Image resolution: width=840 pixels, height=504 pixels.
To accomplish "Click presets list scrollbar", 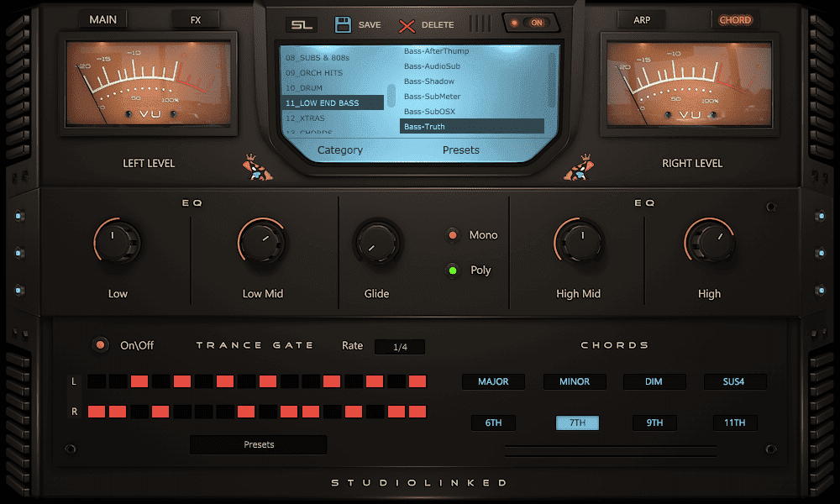I will 553,81.
